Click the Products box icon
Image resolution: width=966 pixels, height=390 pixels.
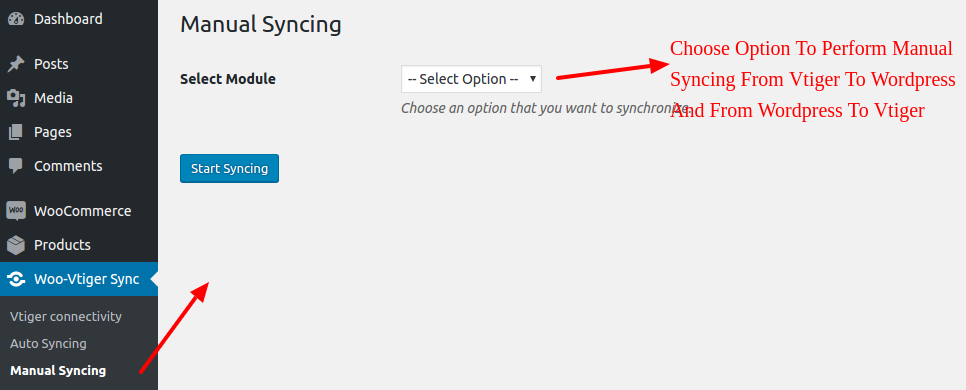click(x=16, y=245)
